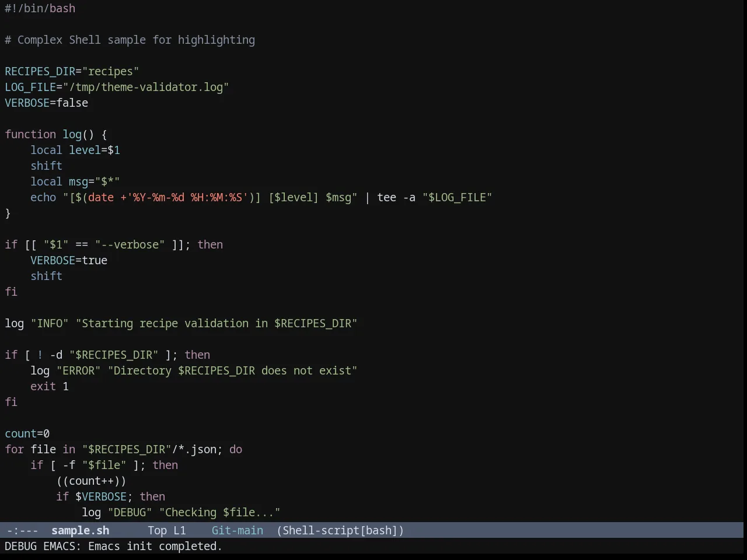Click the Top position indicator in mode line
Viewport: 747px width, 560px height.
[x=158, y=530]
